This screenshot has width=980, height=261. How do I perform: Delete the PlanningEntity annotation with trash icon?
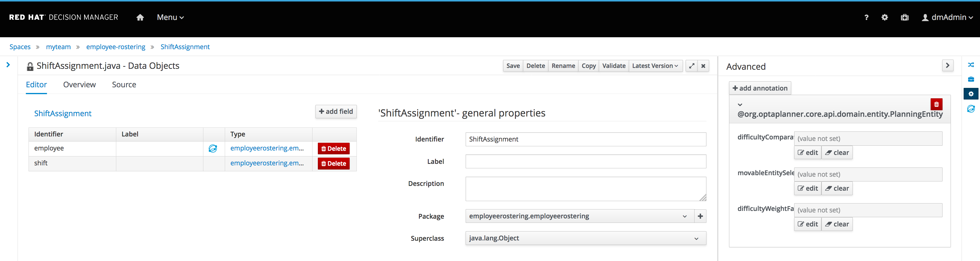pyautogui.click(x=936, y=104)
